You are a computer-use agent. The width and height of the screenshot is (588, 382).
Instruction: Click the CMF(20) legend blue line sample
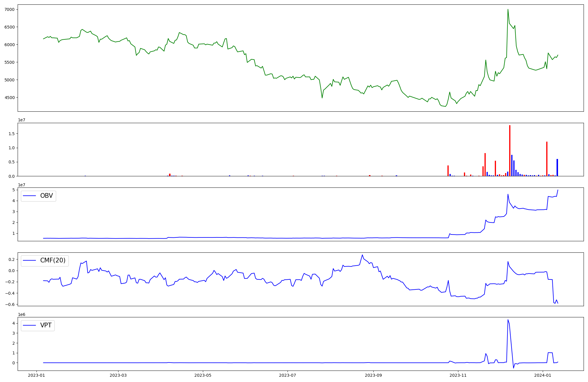tap(29, 260)
